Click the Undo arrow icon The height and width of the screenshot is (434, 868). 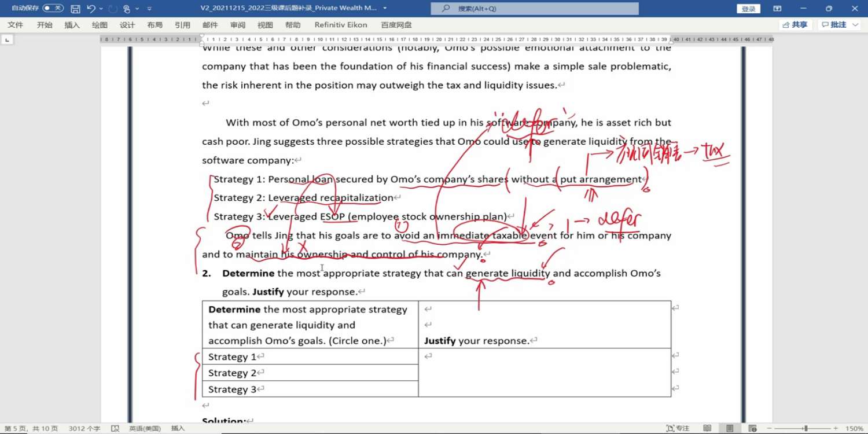pos(91,9)
